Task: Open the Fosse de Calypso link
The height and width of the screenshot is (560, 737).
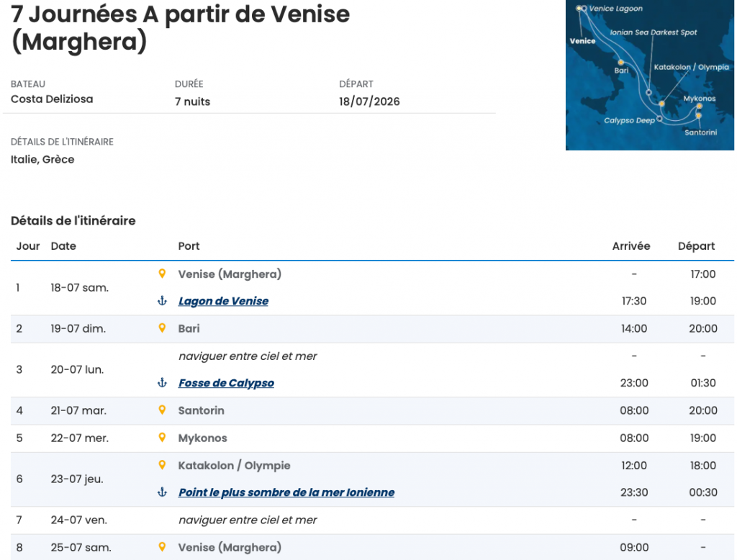Action: pyautogui.click(x=226, y=383)
